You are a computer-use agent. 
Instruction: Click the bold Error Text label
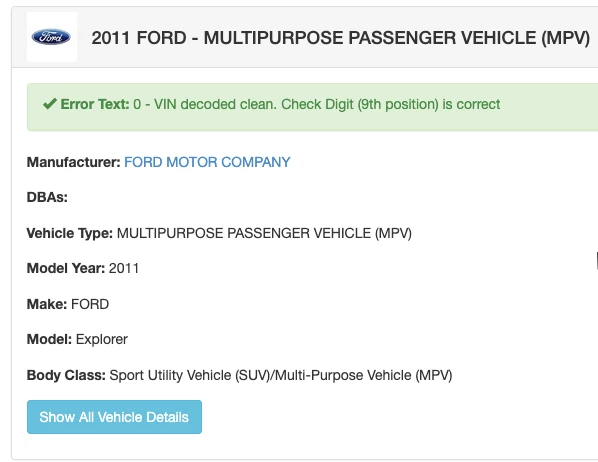(x=95, y=104)
